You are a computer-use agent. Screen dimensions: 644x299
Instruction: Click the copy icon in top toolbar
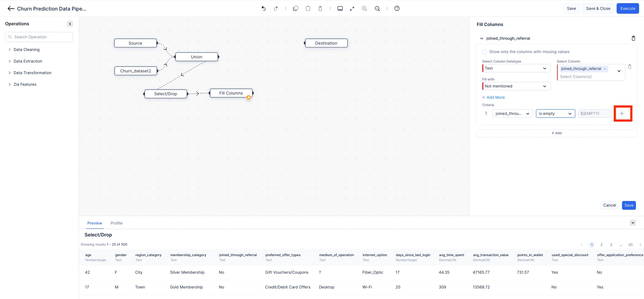click(296, 8)
